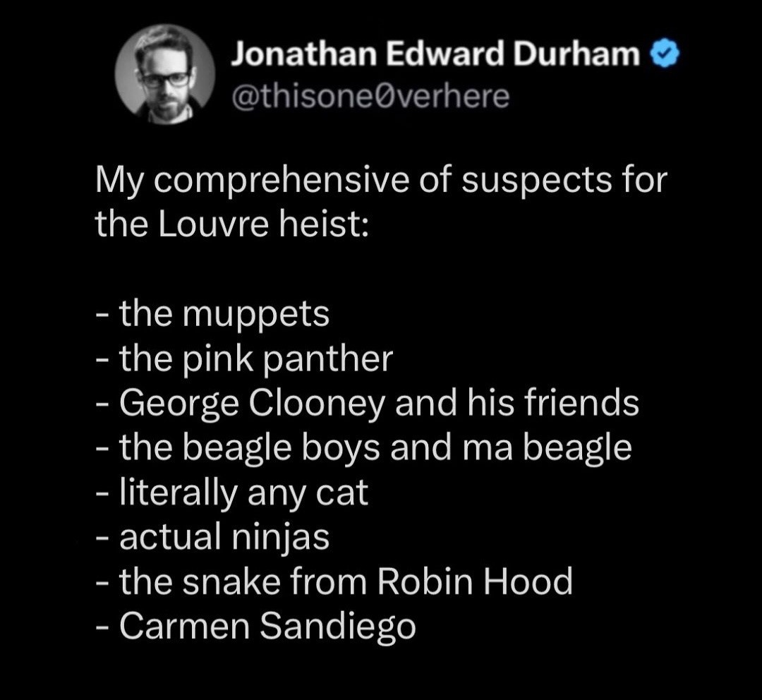Click the words "Robin Hood"
This screenshot has width=762, height=700.
[x=475, y=582]
